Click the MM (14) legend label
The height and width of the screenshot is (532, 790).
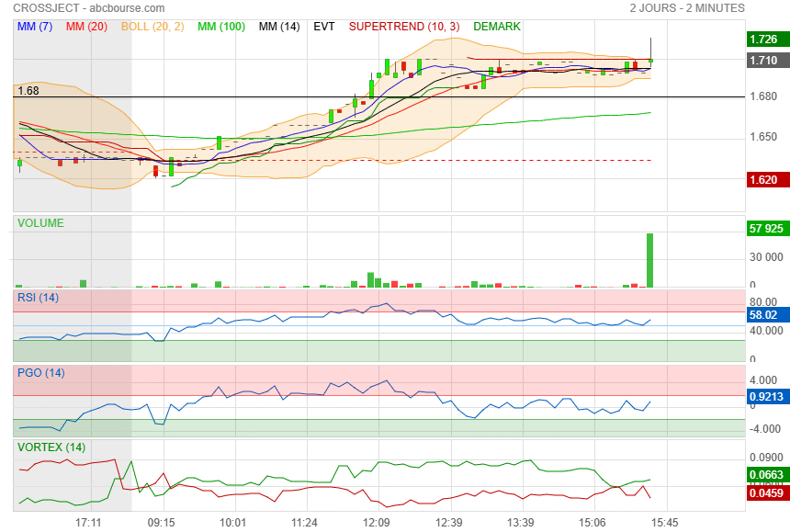click(279, 27)
